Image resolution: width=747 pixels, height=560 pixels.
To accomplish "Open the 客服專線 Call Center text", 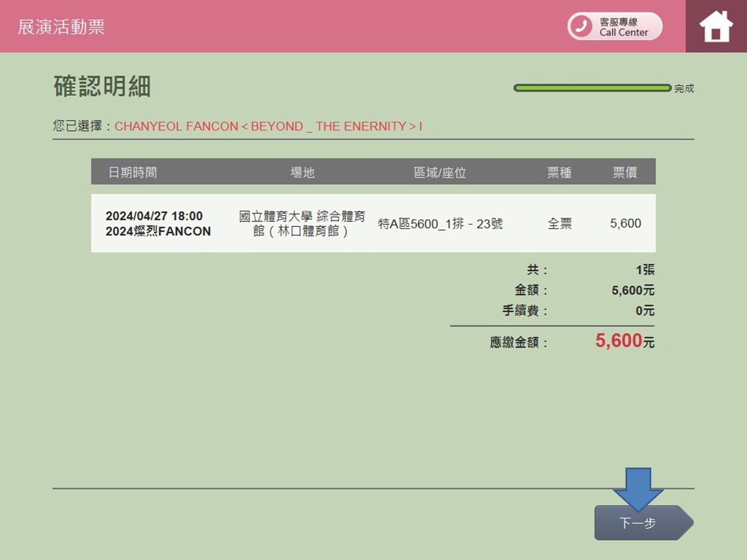I will click(x=623, y=27).
